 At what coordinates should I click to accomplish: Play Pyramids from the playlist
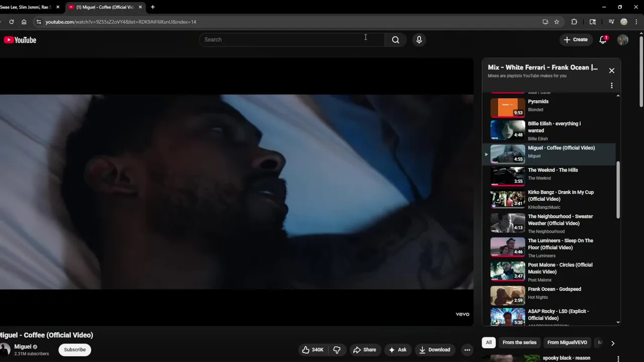click(x=549, y=107)
